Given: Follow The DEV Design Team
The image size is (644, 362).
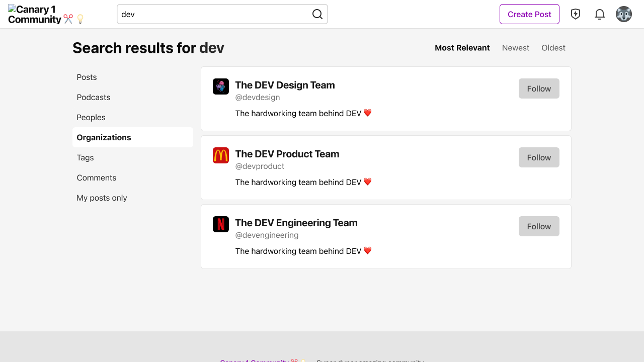Looking at the screenshot, I should point(538,88).
